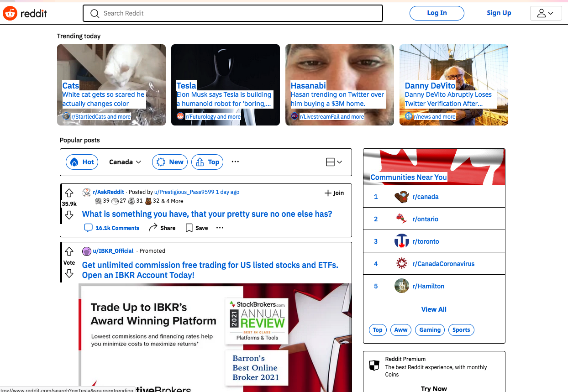568x392 pixels.
Task: Open the u/Prestigious_Pass9599 profile link
Action: 184,192
